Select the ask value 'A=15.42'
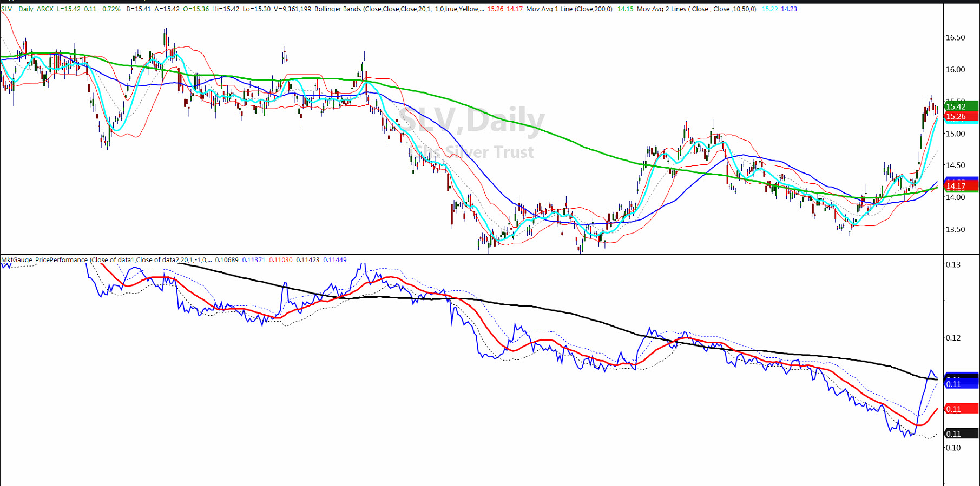The image size is (980, 486). (167, 9)
